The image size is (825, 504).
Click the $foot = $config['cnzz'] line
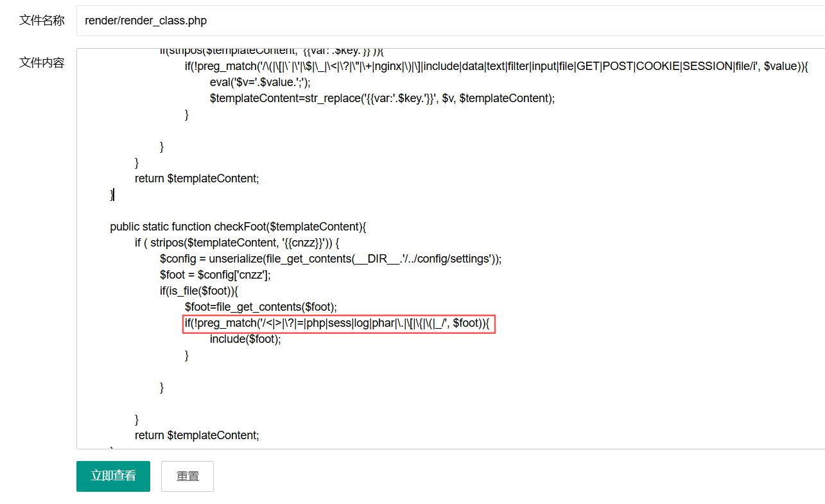click(x=215, y=275)
